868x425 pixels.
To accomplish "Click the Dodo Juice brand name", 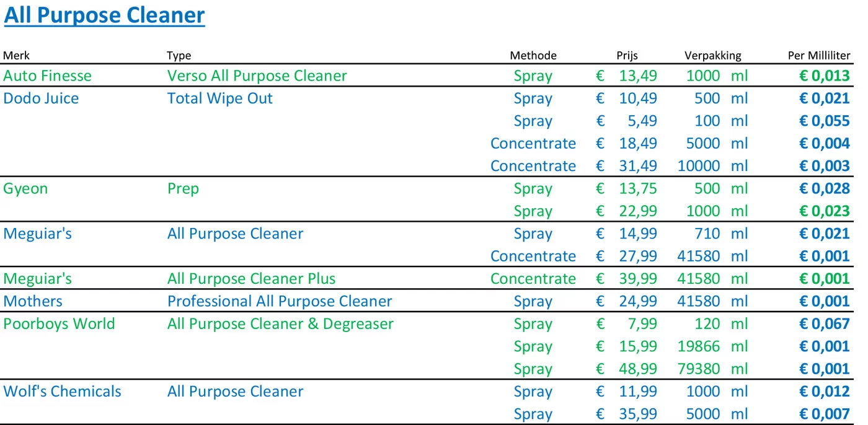I will pos(41,98).
